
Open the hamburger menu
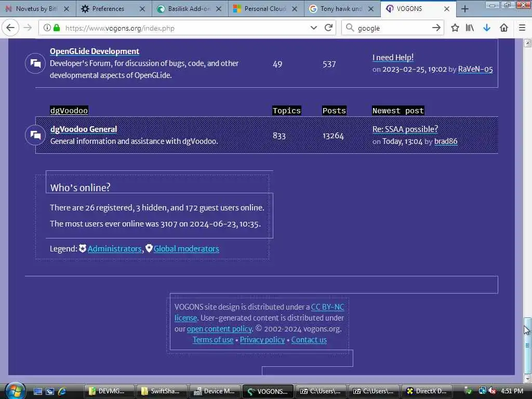tap(522, 28)
